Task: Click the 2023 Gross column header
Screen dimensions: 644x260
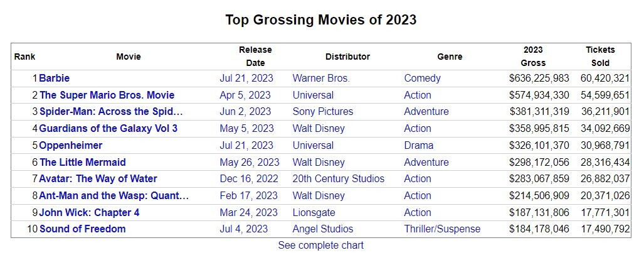Action: tap(533, 57)
